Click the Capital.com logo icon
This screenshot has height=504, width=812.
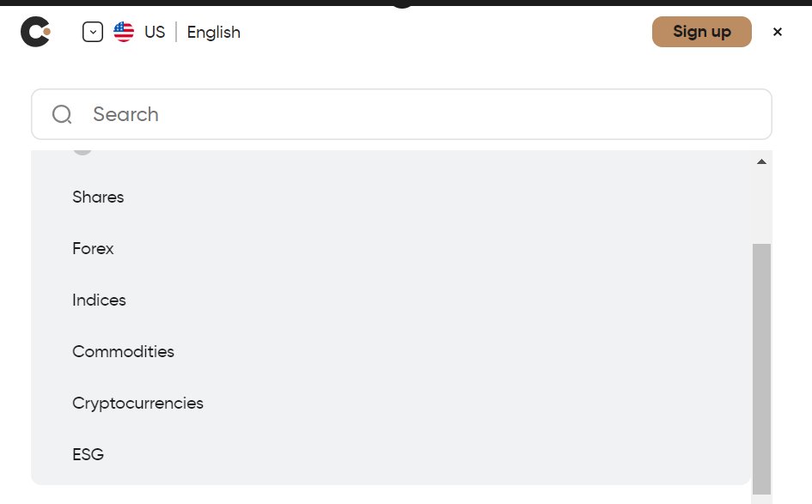(35, 33)
